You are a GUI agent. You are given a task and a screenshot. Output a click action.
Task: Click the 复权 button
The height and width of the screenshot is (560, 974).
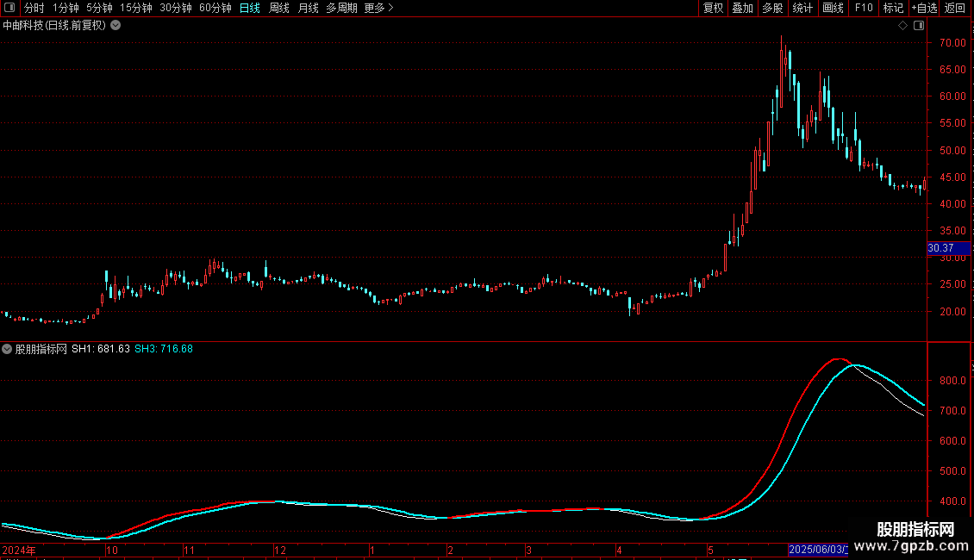[x=713, y=8]
